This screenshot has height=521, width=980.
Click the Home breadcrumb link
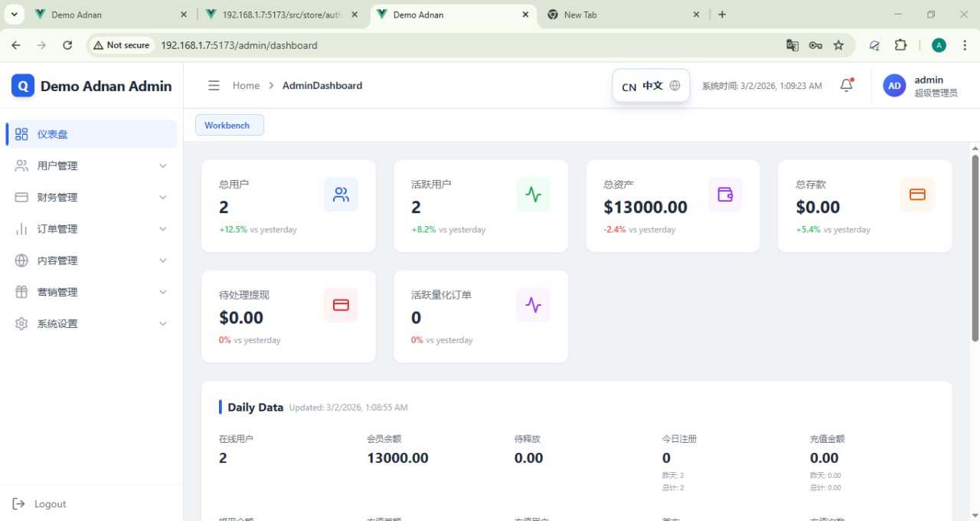tap(246, 86)
